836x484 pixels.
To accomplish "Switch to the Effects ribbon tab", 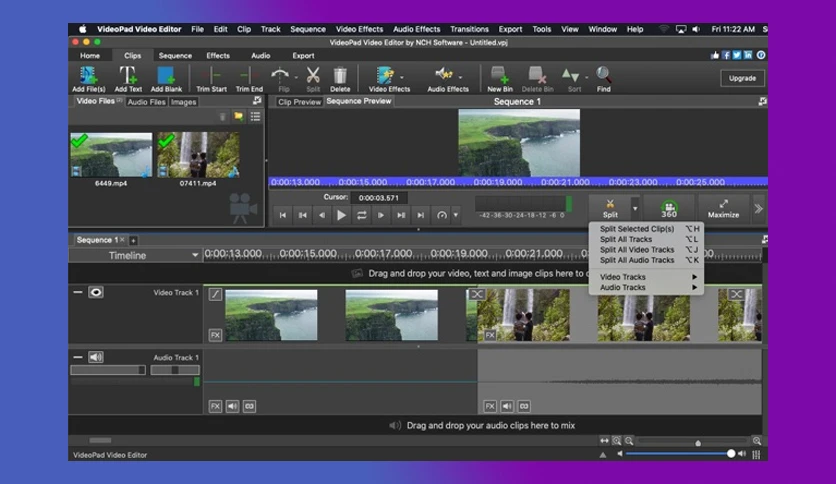I will tap(218, 55).
